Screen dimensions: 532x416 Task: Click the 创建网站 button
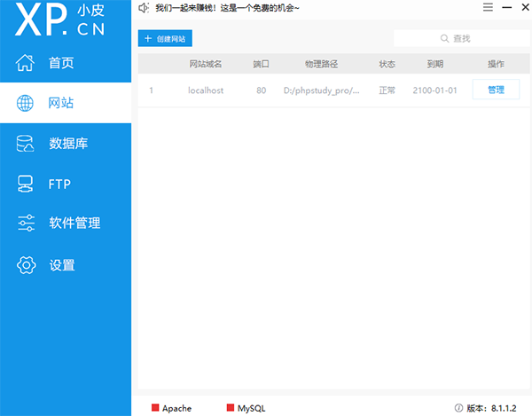(x=165, y=38)
